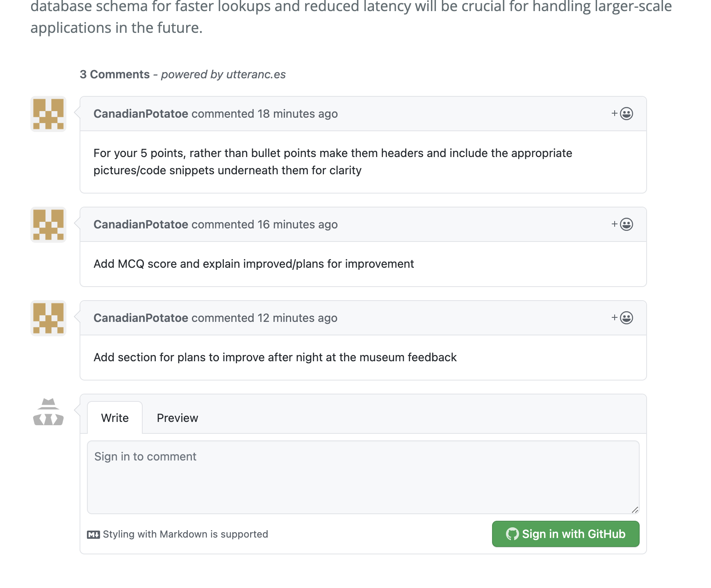Open CanadianPotatoe avatar on second comment
The width and height of the screenshot is (711, 588).
(x=48, y=225)
